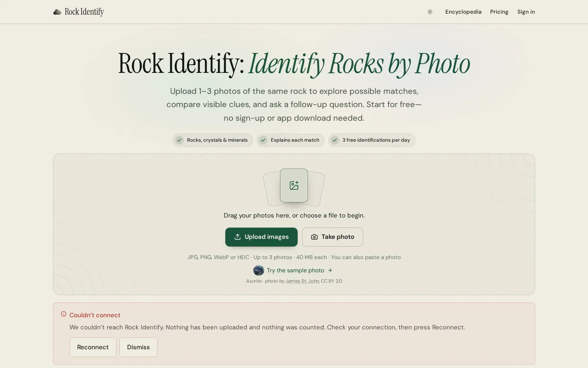The image size is (588, 368).
Task: Dismiss the Couldn't connect error banner
Action: [x=139, y=347]
